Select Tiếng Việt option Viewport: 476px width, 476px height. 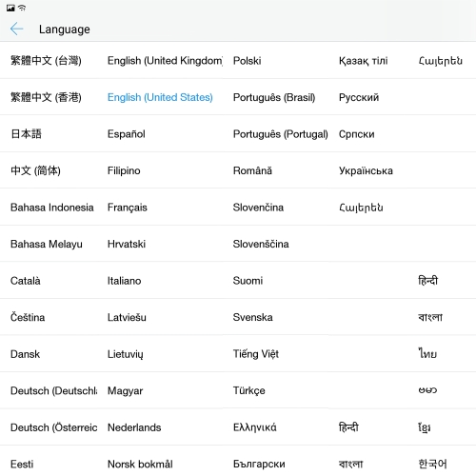click(x=256, y=354)
